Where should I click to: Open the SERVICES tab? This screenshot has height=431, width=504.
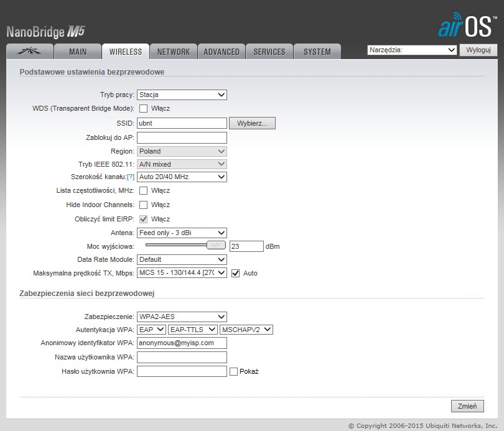coord(269,52)
